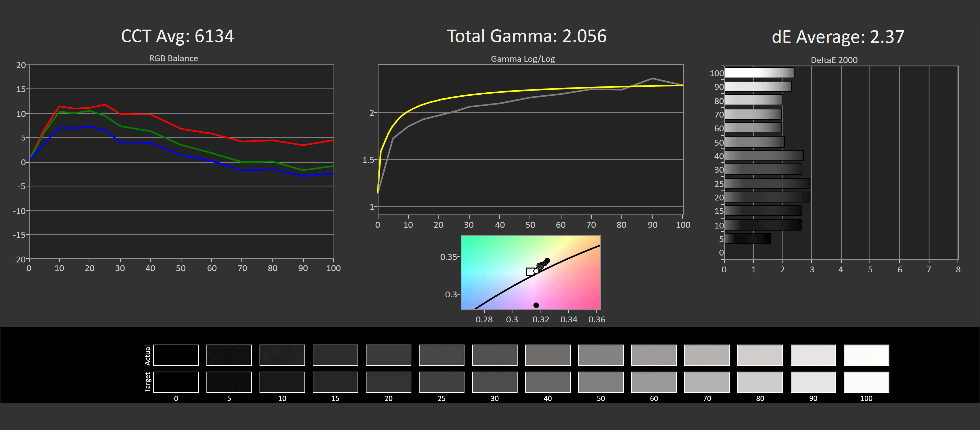Click the Gamma Log/Log chart title
Viewport: 980px width, 430px height.
523,59
